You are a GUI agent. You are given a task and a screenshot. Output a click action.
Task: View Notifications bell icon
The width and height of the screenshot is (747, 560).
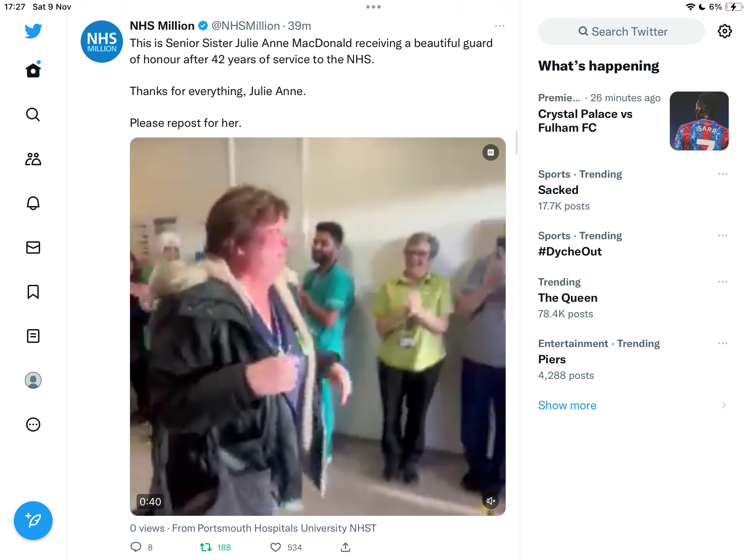tap(33, 203)
